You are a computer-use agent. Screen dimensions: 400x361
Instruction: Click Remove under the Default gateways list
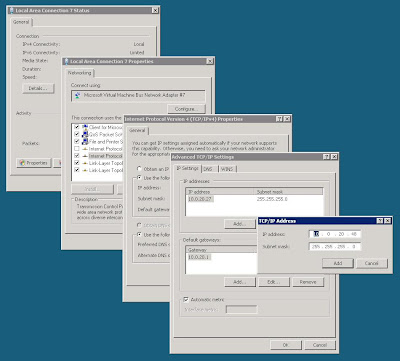[308, 282]
